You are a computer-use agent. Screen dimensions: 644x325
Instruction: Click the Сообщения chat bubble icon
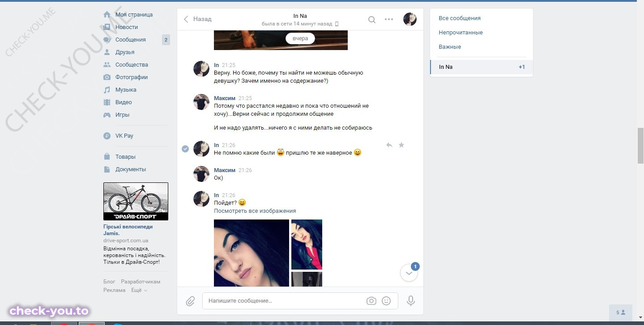(x=107, y=40)
